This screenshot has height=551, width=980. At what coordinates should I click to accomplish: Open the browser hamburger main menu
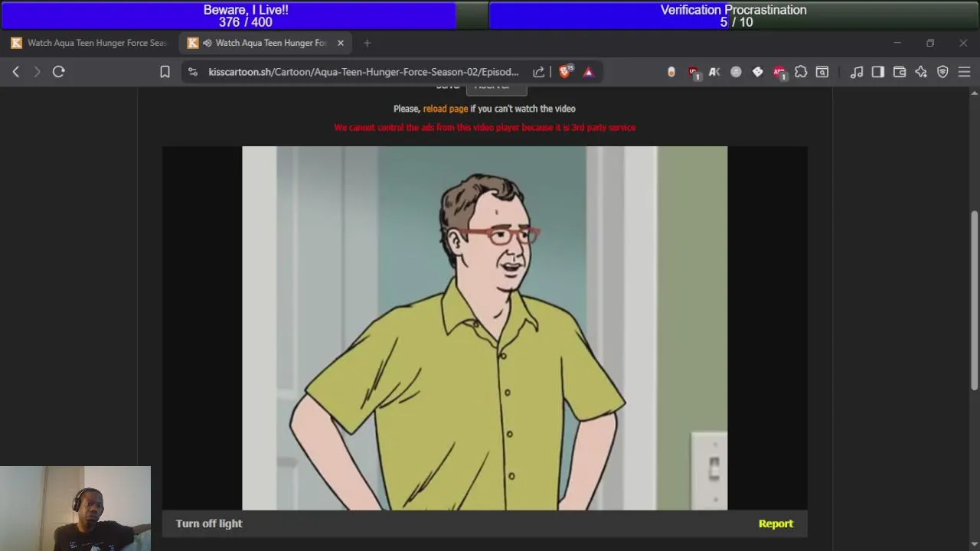964,72
